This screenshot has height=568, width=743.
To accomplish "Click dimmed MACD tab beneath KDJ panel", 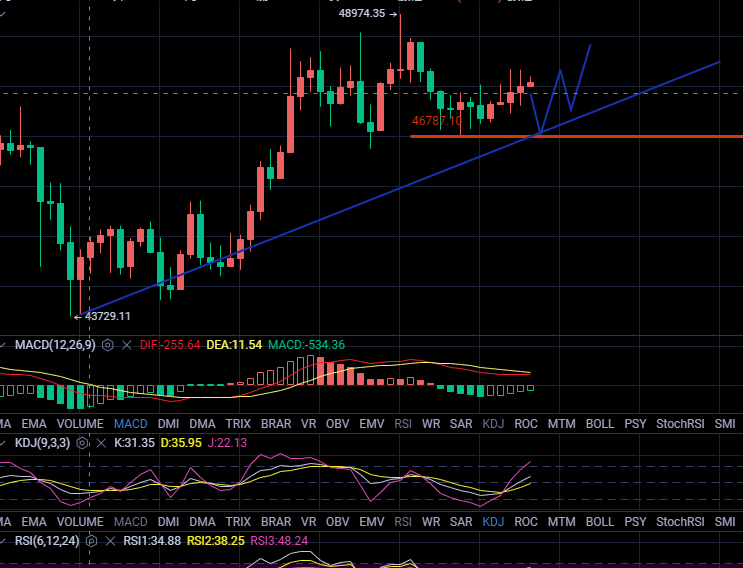I will pos(131,522).
